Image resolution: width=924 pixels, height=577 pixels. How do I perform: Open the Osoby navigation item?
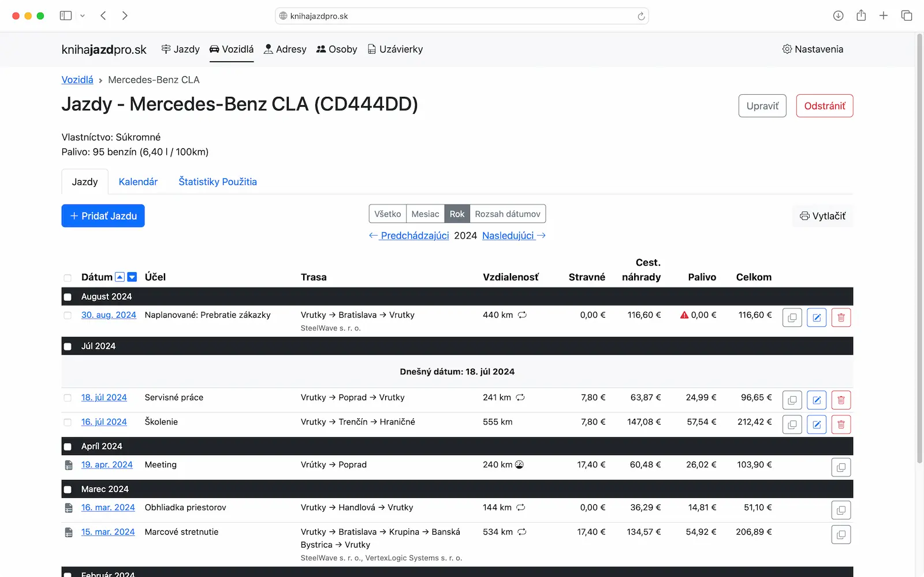click(x=337, y=49)
